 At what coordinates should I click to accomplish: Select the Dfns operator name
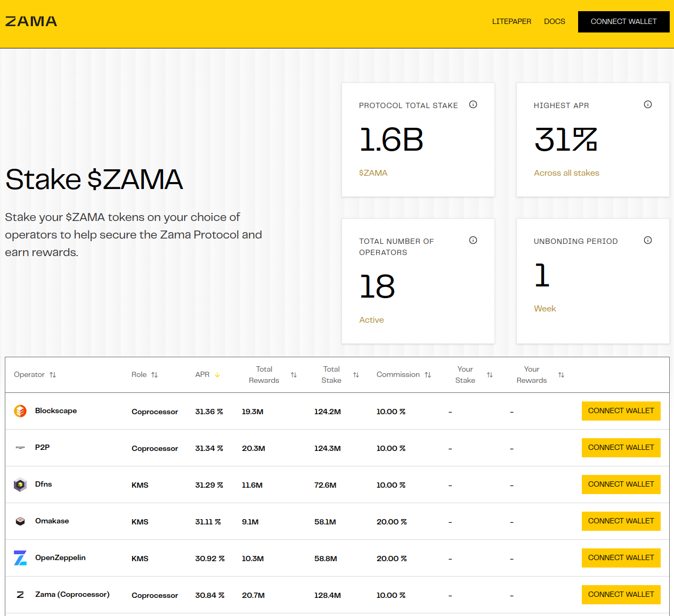pyautogui.click(x=44, y=484)
